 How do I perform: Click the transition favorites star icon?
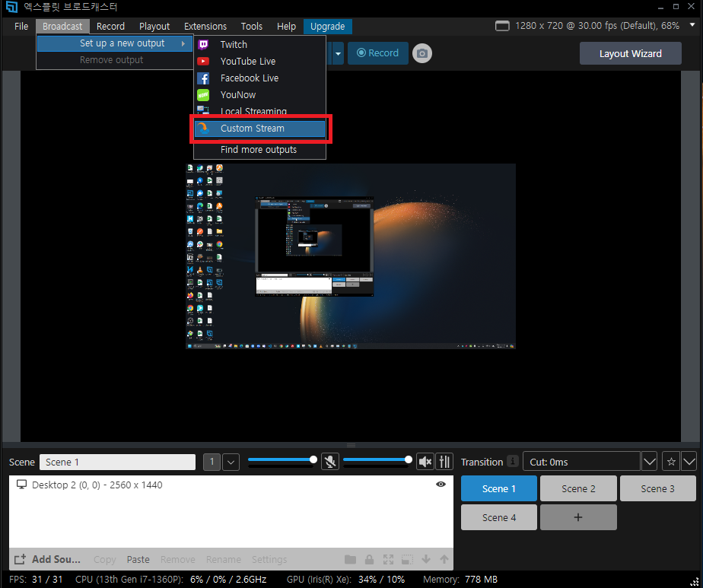670,462
